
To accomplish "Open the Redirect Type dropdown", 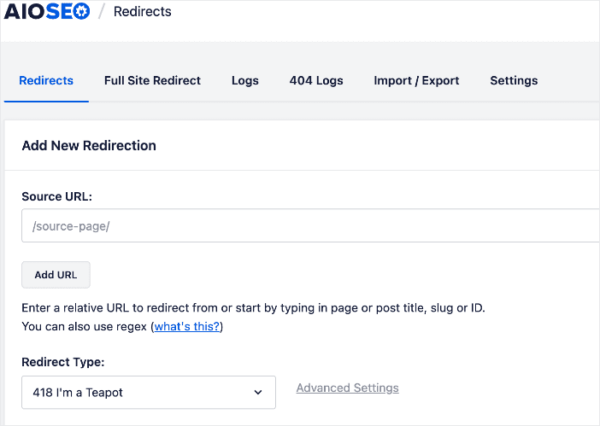I will click(x=148, y=392).
